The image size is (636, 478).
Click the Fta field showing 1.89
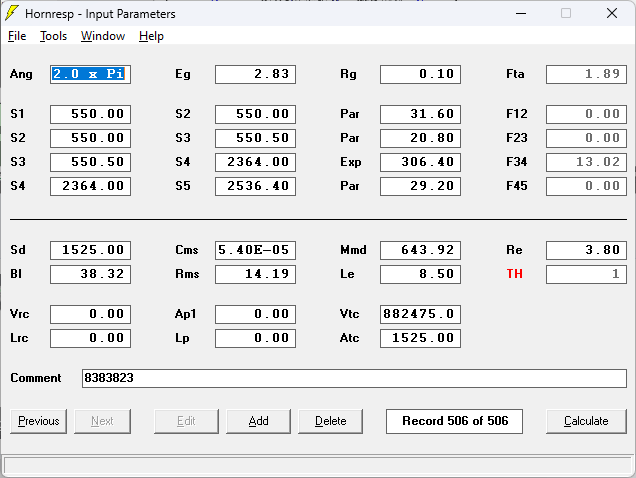pyautogui.click(x=586, y=74)
